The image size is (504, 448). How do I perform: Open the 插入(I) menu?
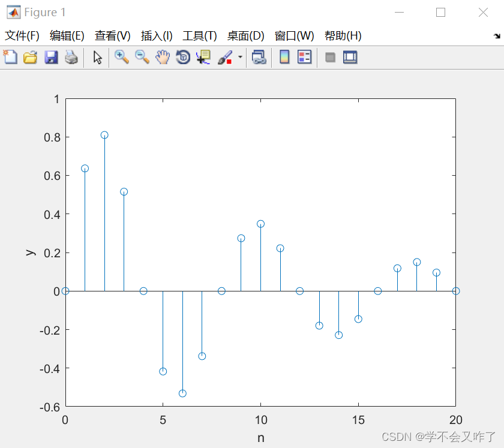tap(157, 35)
